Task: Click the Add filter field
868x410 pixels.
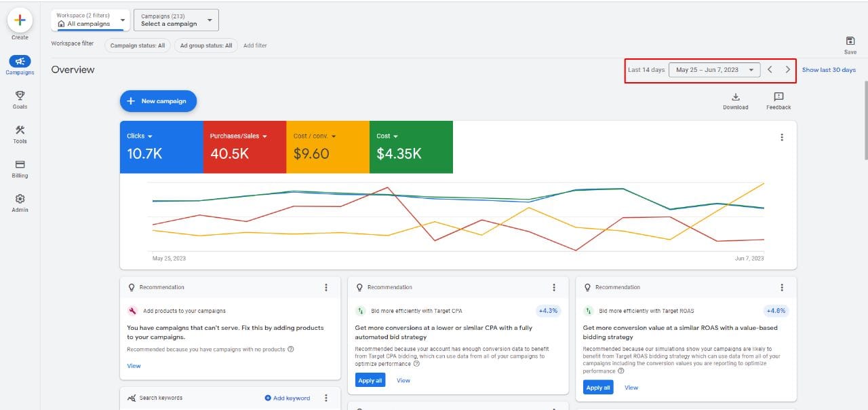Action: tap(255, 45)
